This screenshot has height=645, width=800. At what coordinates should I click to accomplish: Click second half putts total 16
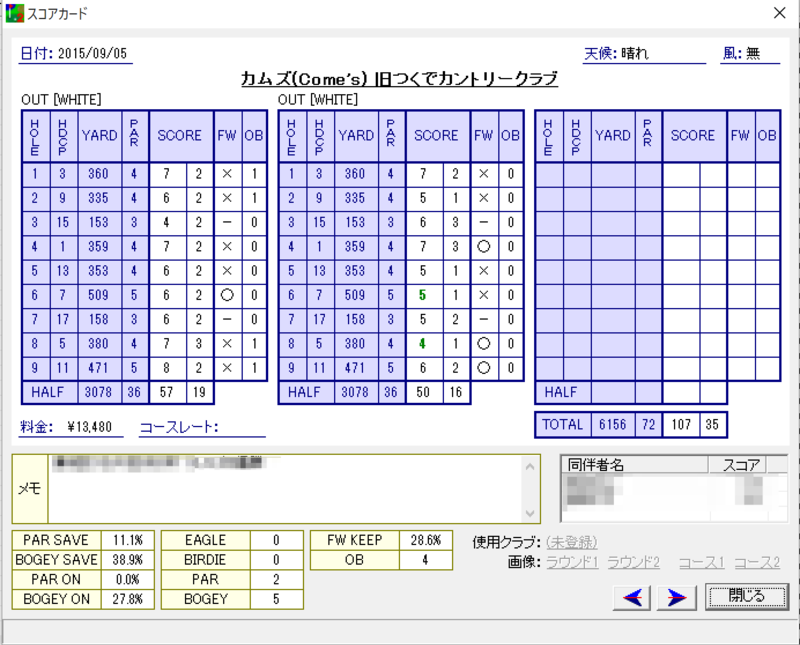point(456,392)
